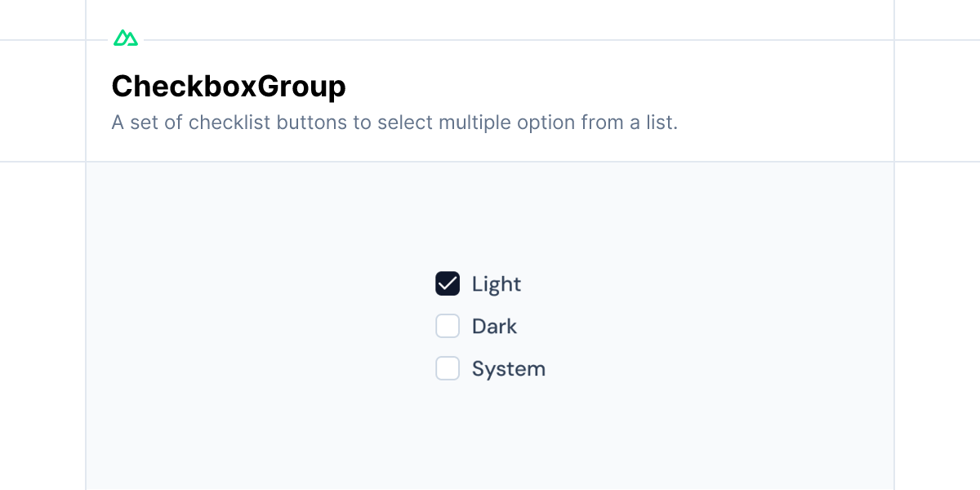
Task: Toggle the empty box beside System
Action: (x=448, y=368)
